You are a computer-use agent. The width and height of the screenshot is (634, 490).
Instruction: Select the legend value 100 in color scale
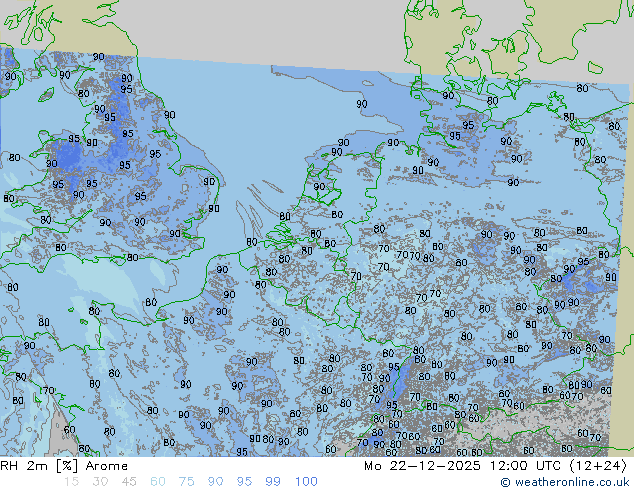306,482
